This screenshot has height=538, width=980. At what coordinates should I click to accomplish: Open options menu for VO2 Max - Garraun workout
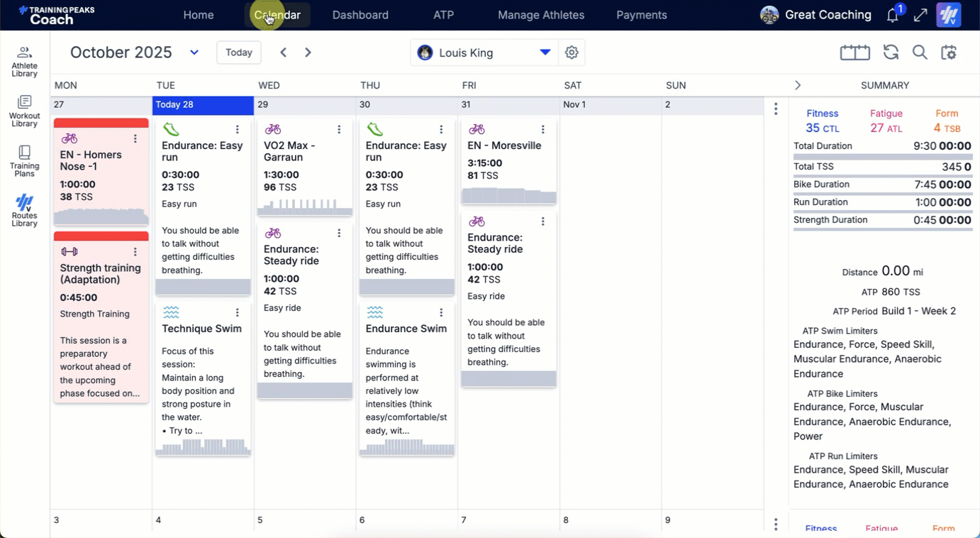[339, 129]
